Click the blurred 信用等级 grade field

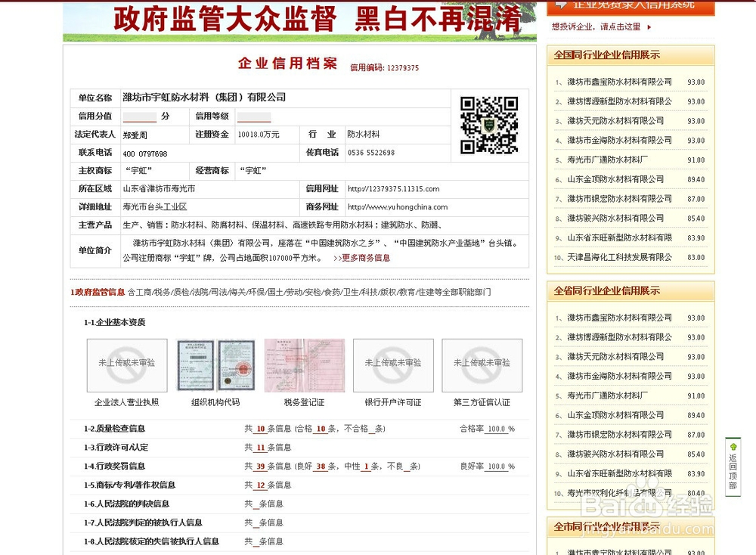click(x=254, y=116)
